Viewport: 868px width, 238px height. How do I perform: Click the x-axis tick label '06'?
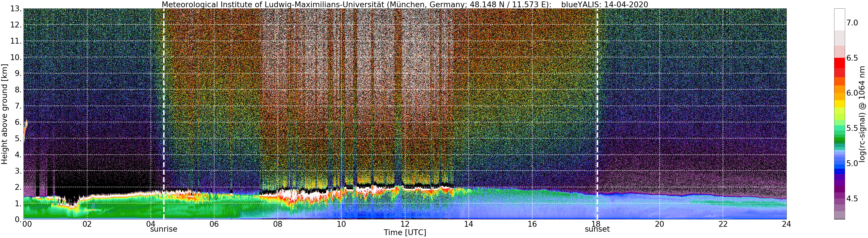(214, 224)
